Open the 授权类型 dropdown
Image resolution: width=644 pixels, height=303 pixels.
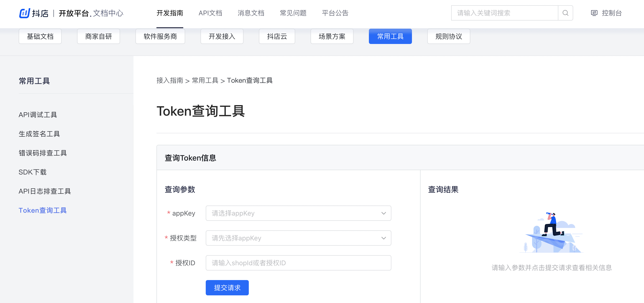[298, 238]
